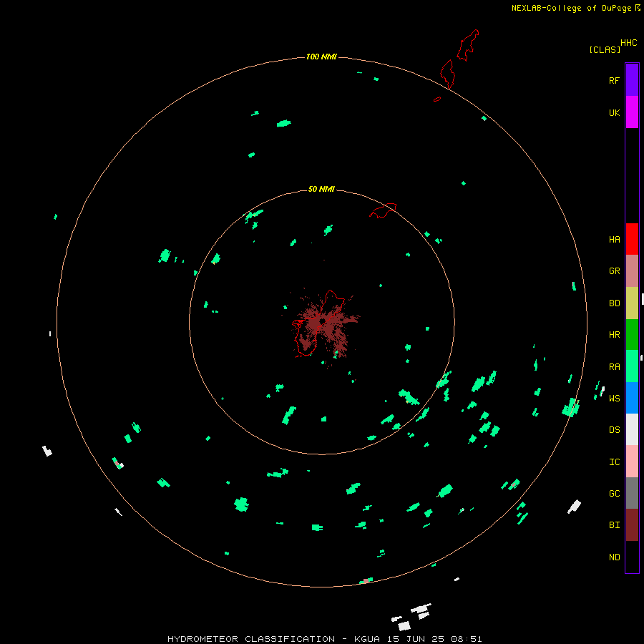The height and width of the screenshot is (644, 644).
Task: Click the bright green RA legend swatch
Action: coord(632,366)
